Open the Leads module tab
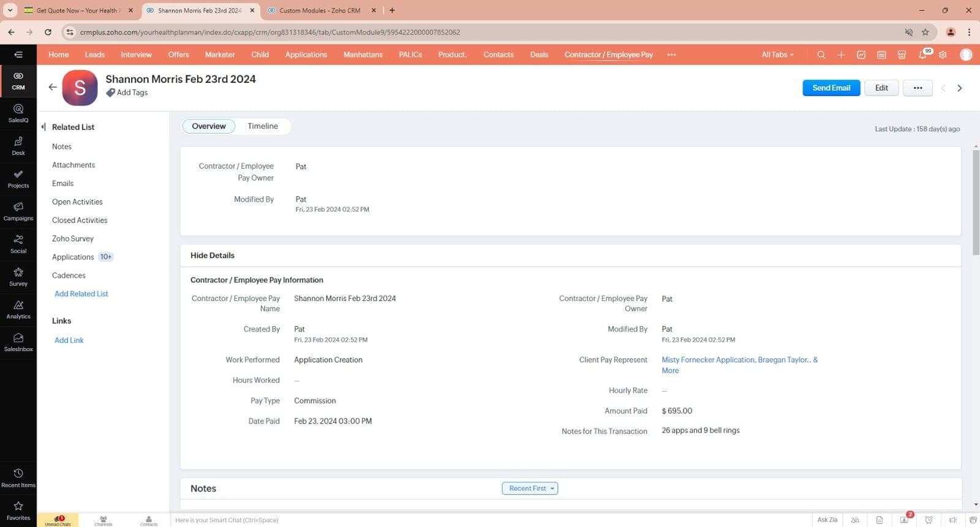980x527 pixels. pyautogui.click(x=94, y=55)
